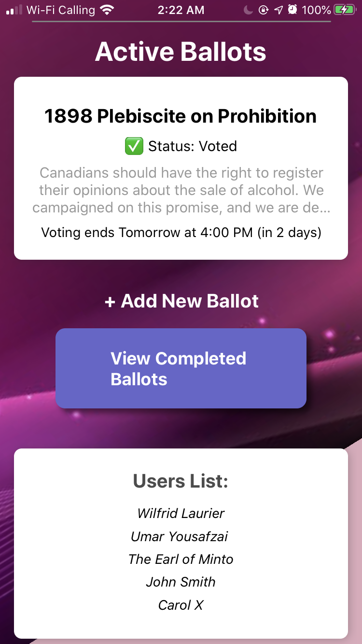Viewport: 362px width, 644px height.
Task: Select user Wilfrid Laurier
Action: point(181,513)
